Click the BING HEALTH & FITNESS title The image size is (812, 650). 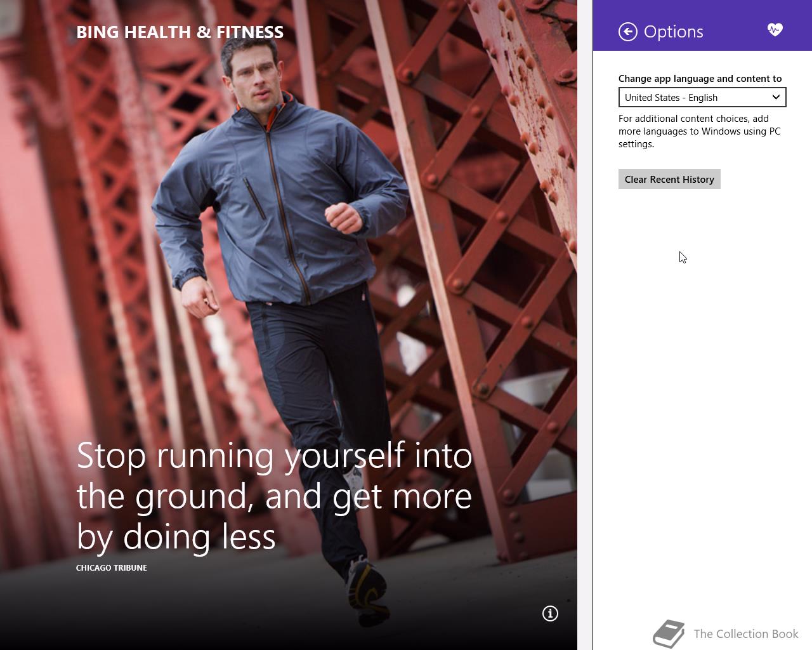[180, 32]
